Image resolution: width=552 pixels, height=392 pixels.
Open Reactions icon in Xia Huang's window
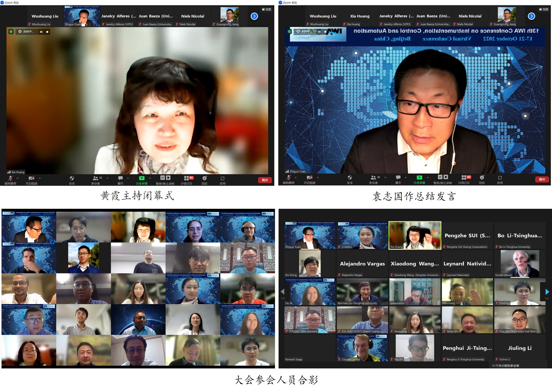point(204,178)
